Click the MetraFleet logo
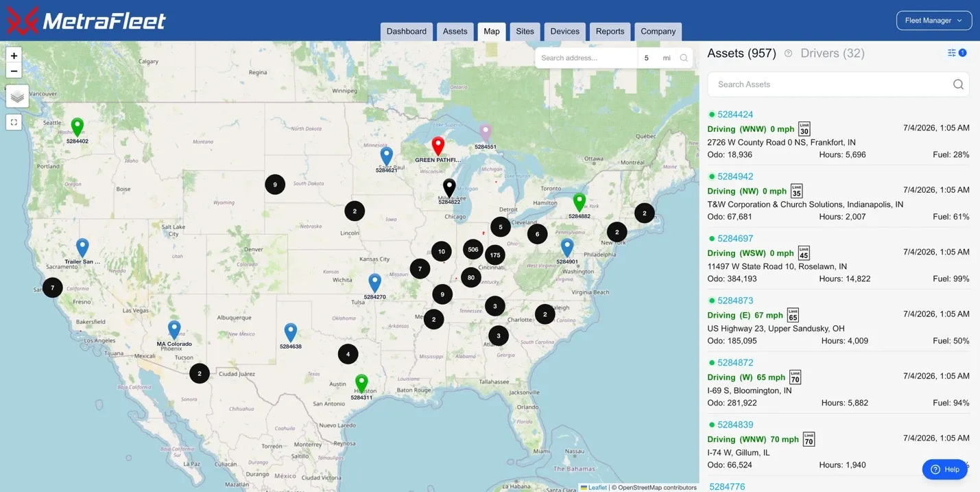This screenshot has width=980, height=492. (86, 21)
